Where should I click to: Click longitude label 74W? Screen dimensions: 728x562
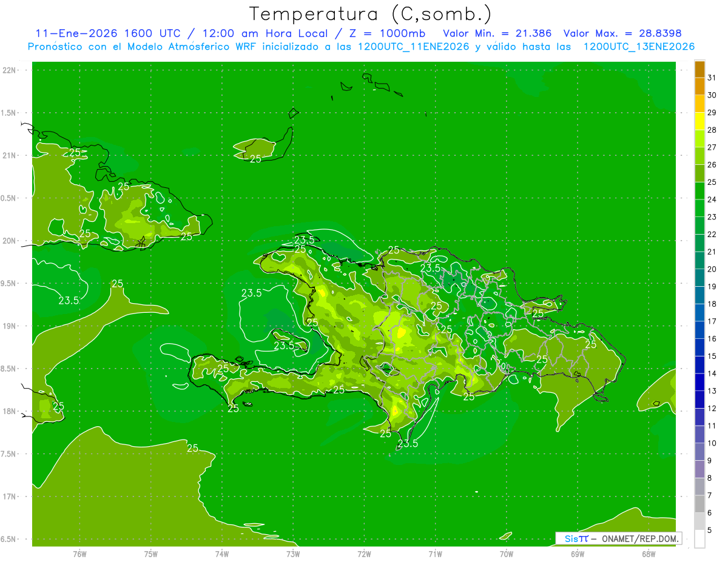(x=222, y=554)
